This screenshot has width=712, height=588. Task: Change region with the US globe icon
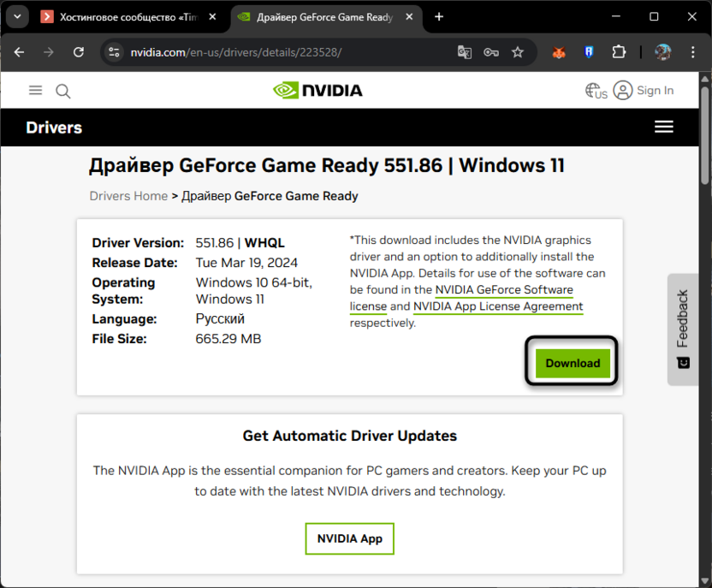point(596,91)
